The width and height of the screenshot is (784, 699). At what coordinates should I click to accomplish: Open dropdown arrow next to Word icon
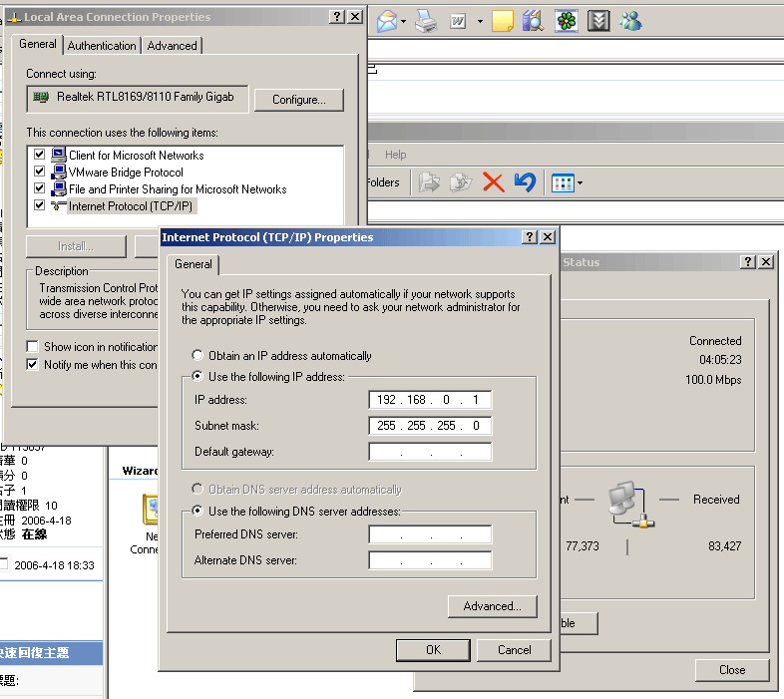tap(480, 21)
